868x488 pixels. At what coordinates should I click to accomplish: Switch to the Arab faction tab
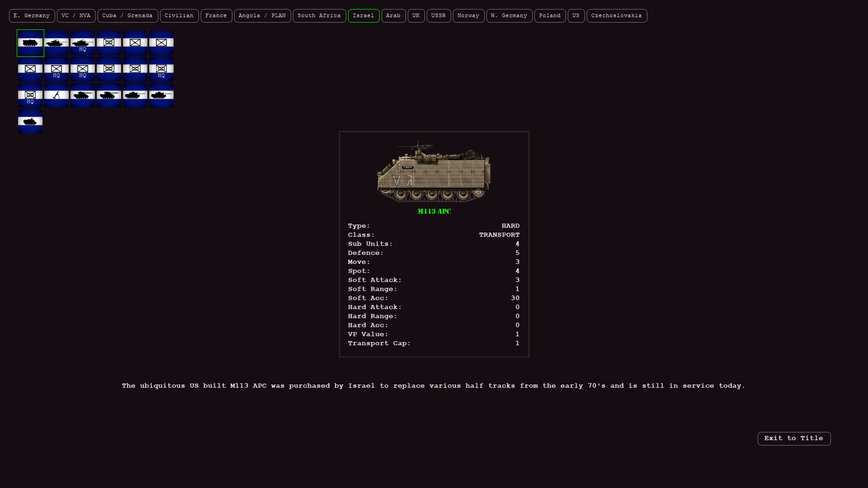[393, 16]
